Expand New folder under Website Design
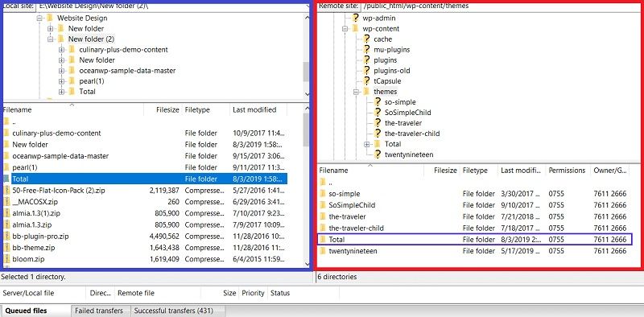 click(50, 29)
